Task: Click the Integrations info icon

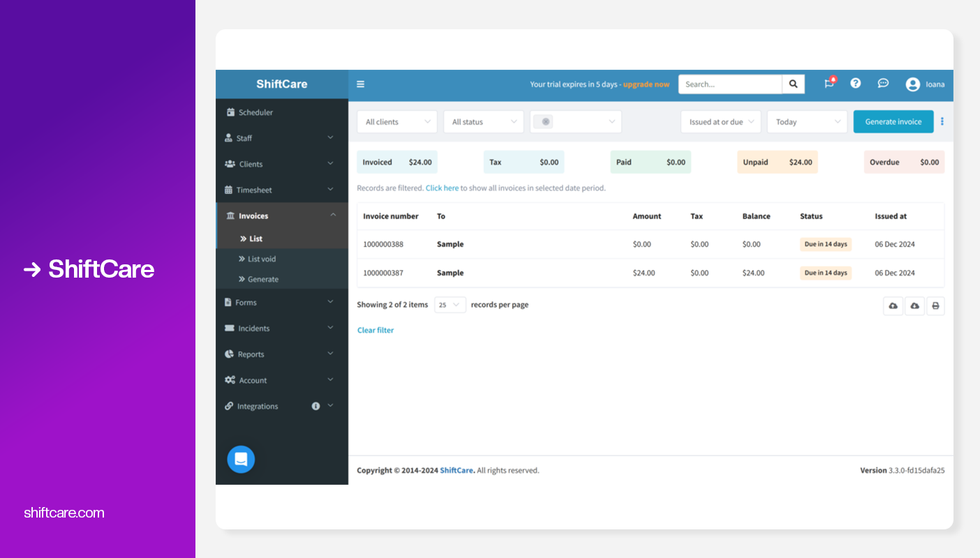Action: (x=315, y=406)
